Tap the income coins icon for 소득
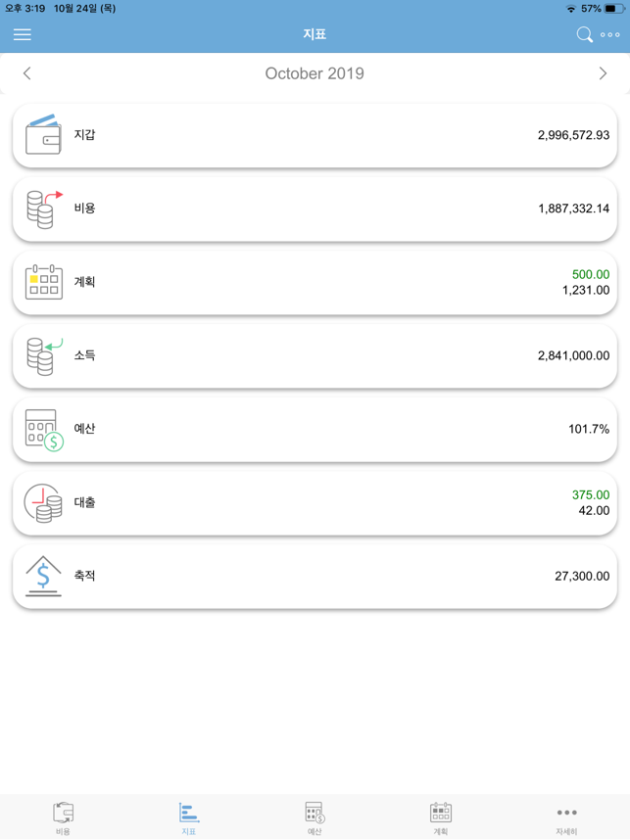The image size is (630, 840). click(43, 355)
